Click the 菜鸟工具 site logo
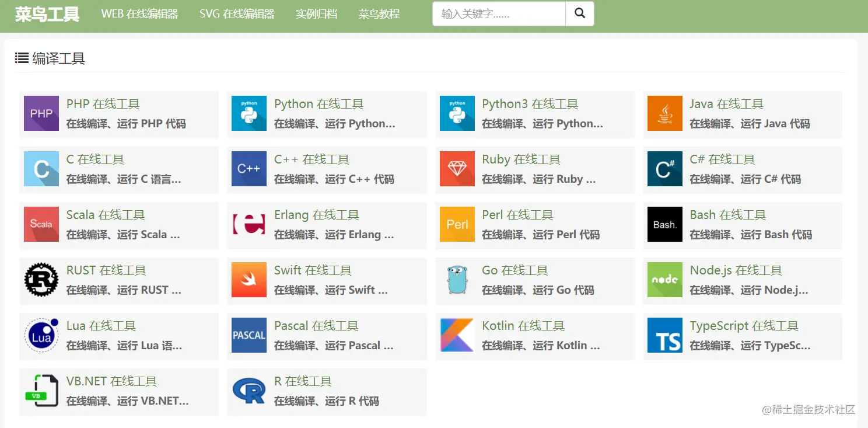The image size is (868, 428). (x=47, y=14)
